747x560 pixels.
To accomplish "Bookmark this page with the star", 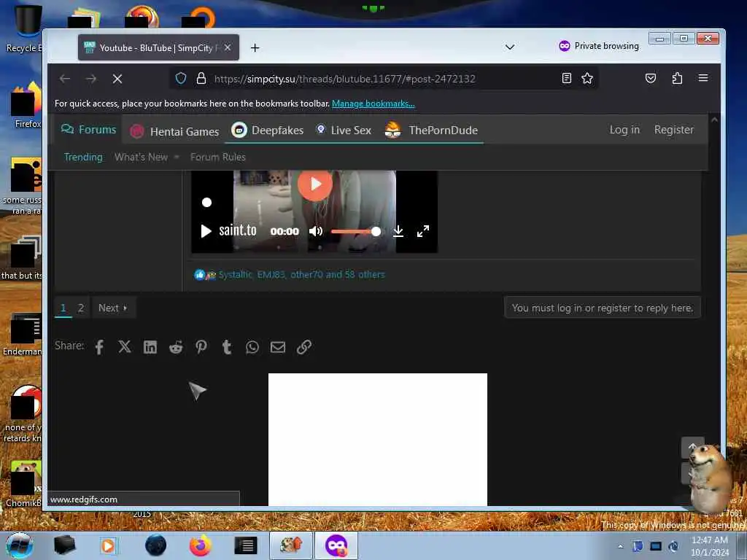I will [x=587, y=78].
